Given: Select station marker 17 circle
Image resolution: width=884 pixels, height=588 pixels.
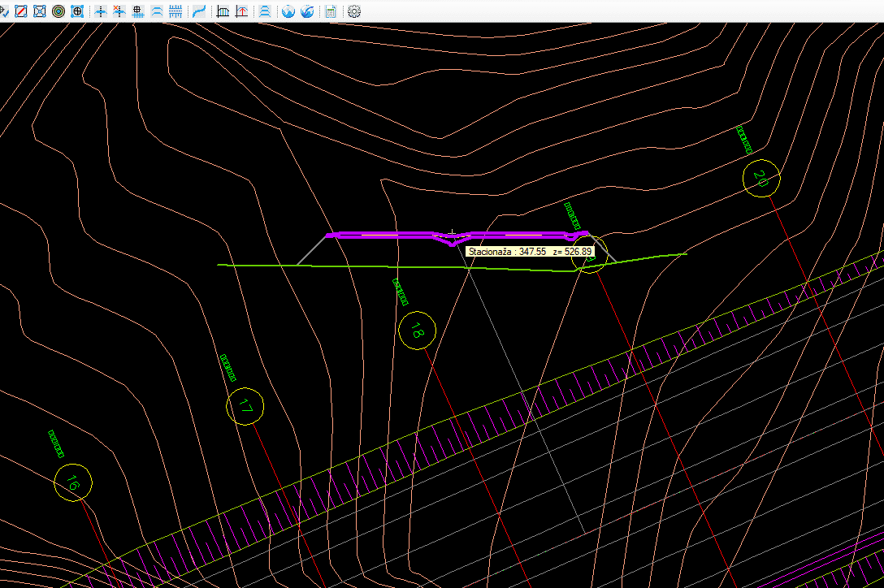Looking at the screenshot, I should click(x=246, y=408).
